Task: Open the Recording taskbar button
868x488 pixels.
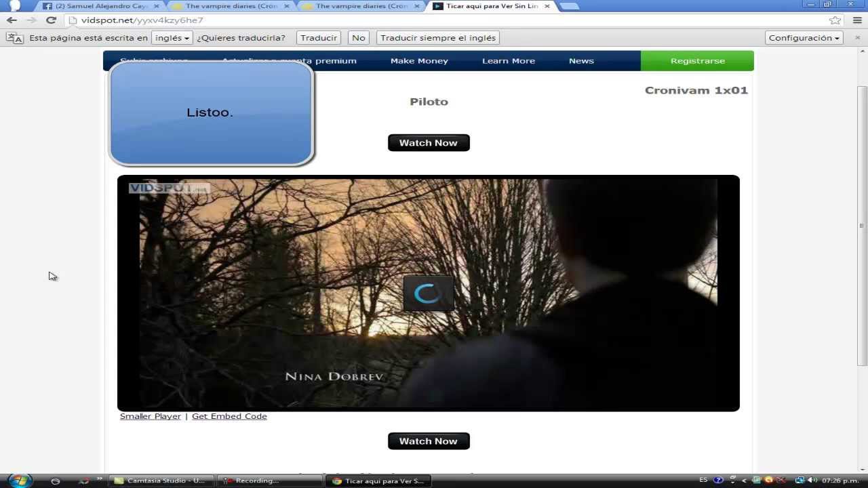Action: tap(270, 481)
